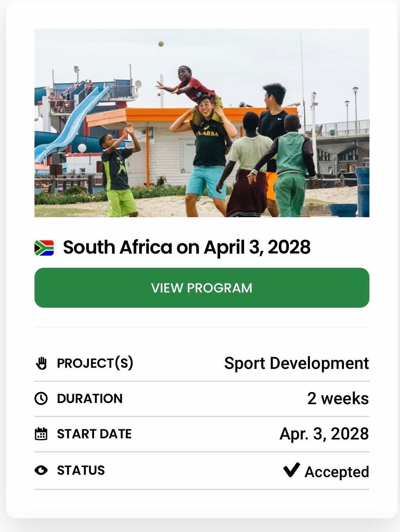Open the program photo thumbnail
Screen dimensions: 400x532
[x=202, y=123]
